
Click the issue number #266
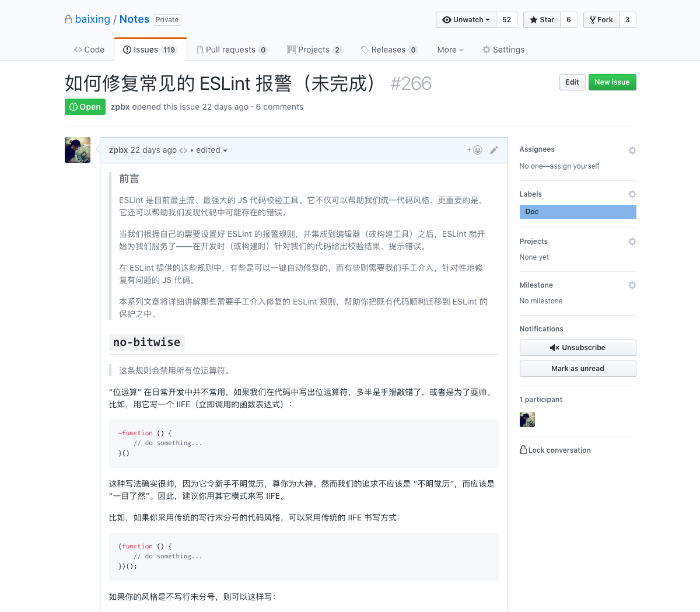(x=411, y=83)
